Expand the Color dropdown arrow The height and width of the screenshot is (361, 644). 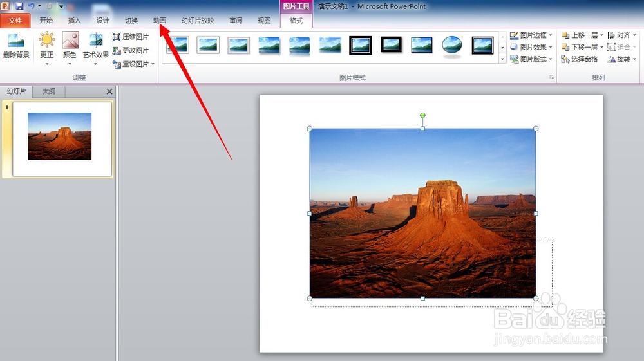point(70,64)
